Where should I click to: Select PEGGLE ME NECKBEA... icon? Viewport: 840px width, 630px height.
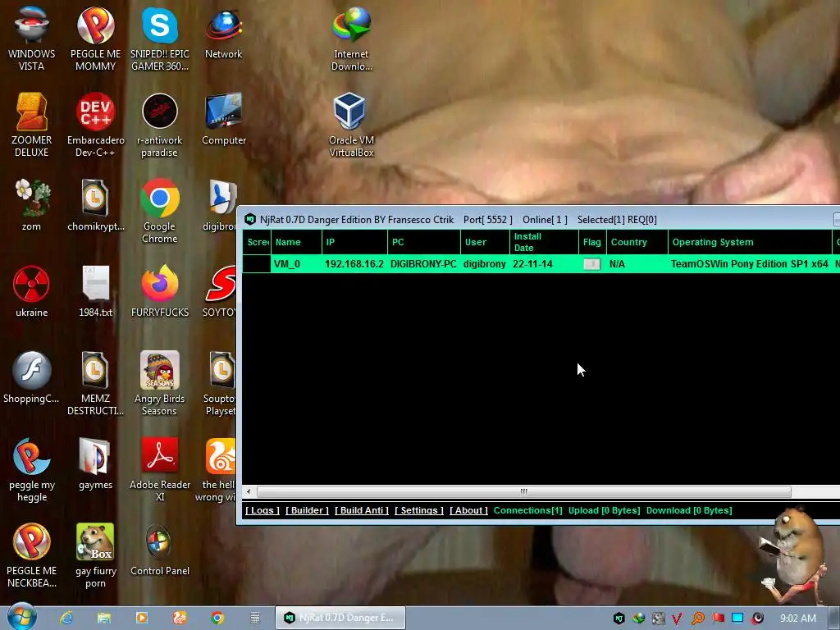[x=31, y=555]
